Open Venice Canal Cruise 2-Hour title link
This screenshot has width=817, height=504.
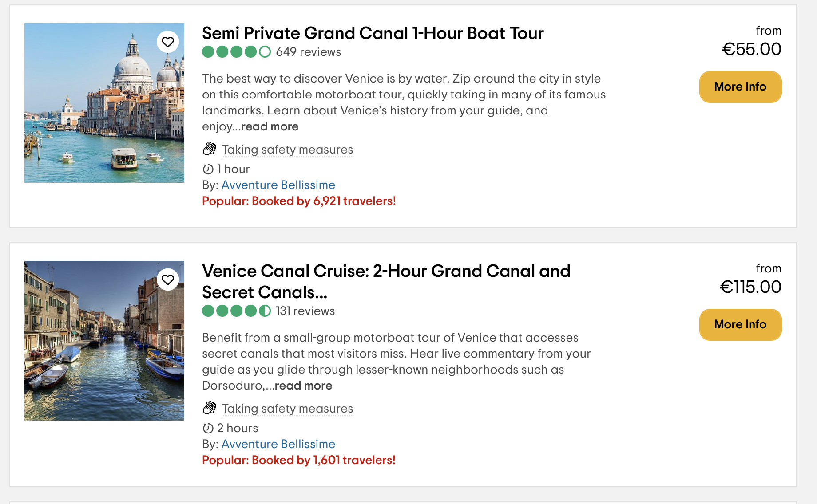pyautogui.click(x=386, y=282)
